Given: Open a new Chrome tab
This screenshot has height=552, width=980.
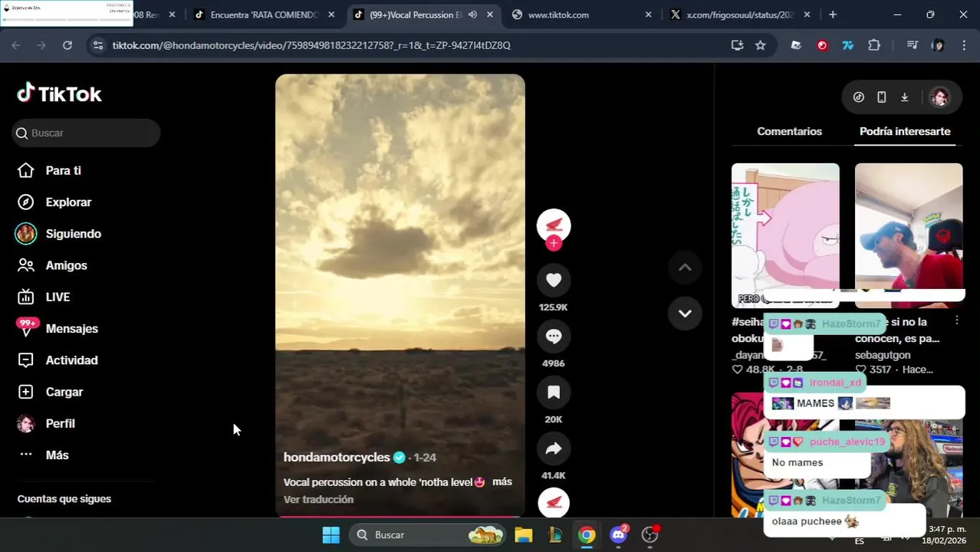Looking at the screenshot, I should click(x=833, y=15).
